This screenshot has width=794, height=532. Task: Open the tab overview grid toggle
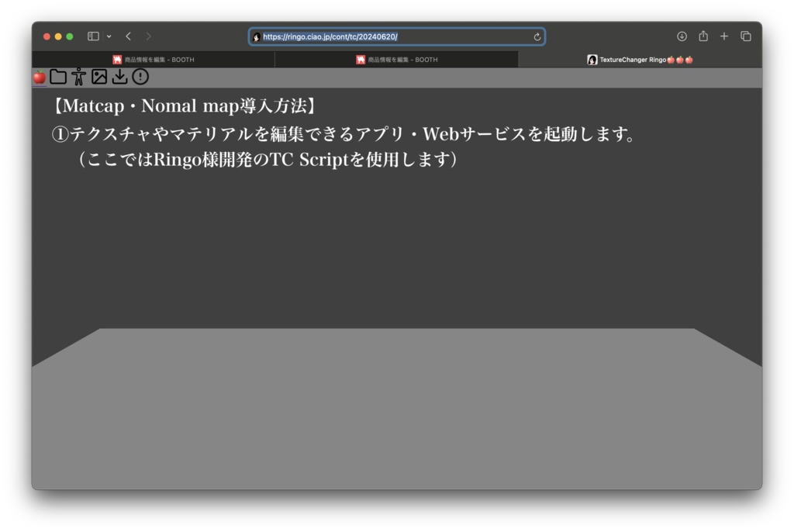click(x=745, y=36)
